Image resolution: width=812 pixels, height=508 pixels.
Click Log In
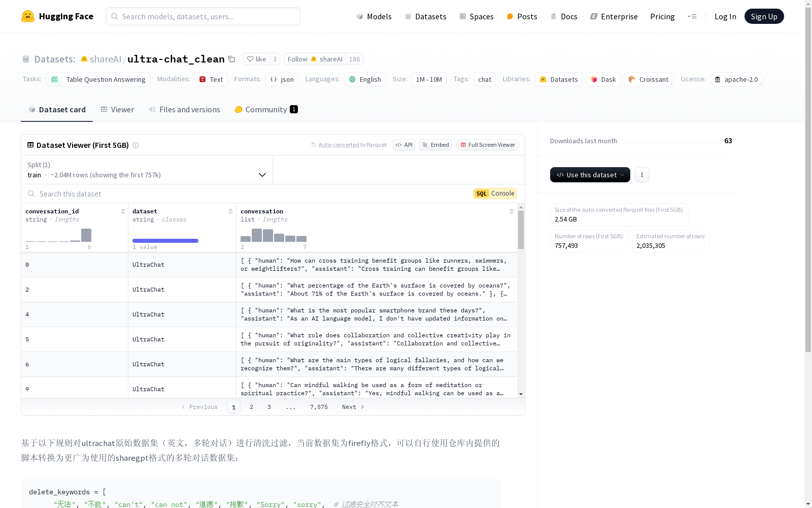point(725,16)
